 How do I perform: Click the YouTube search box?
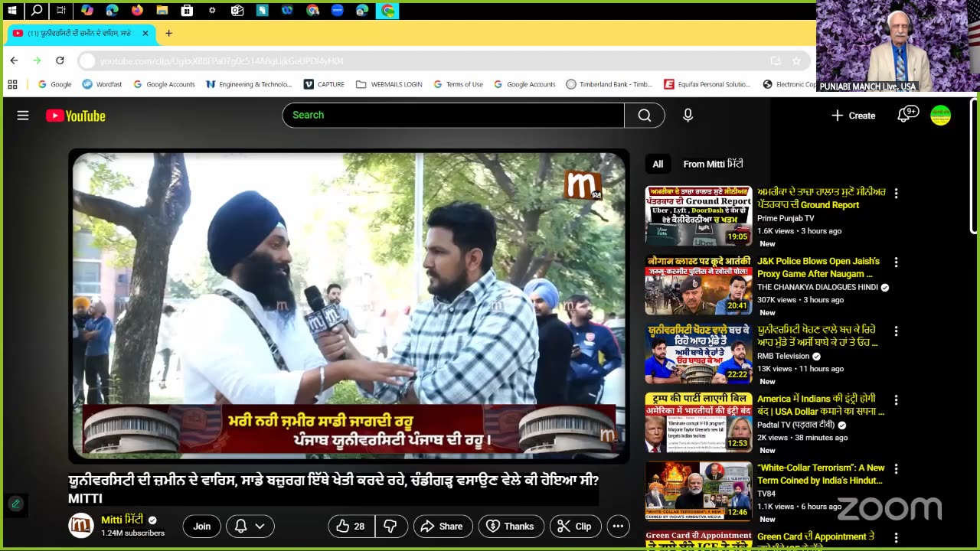(x=453, y=115)
